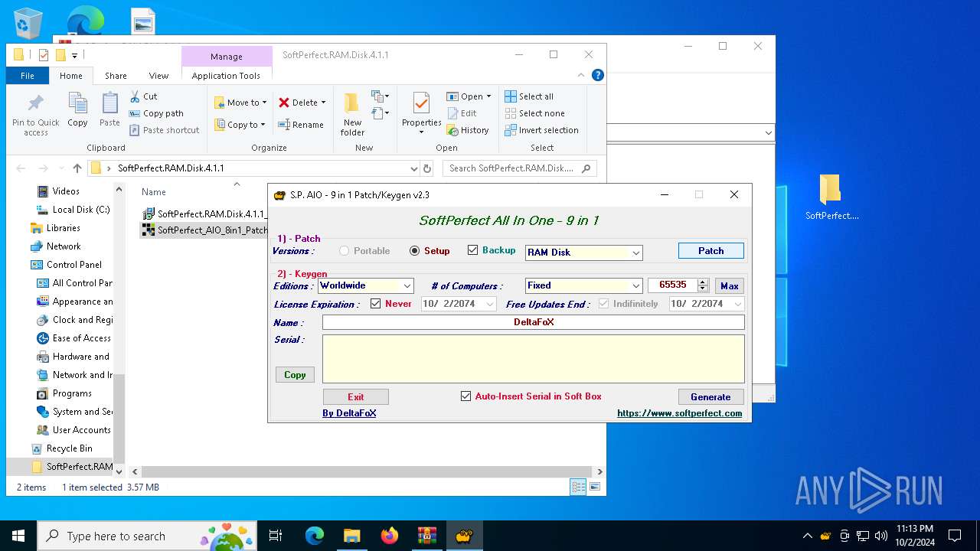Click the Search SoftPerfect.RAM.Disk search box
Screen dimensions: 980x551
coord(521,168)
